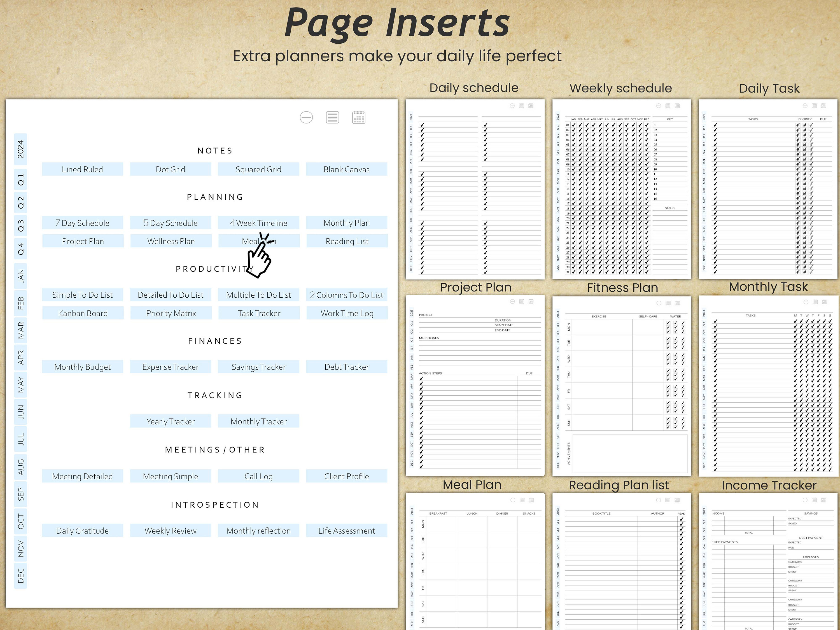Open the calendar view icon on the index page
The width and height of the screenshot is (840, 630).
[x=360, y=118]
